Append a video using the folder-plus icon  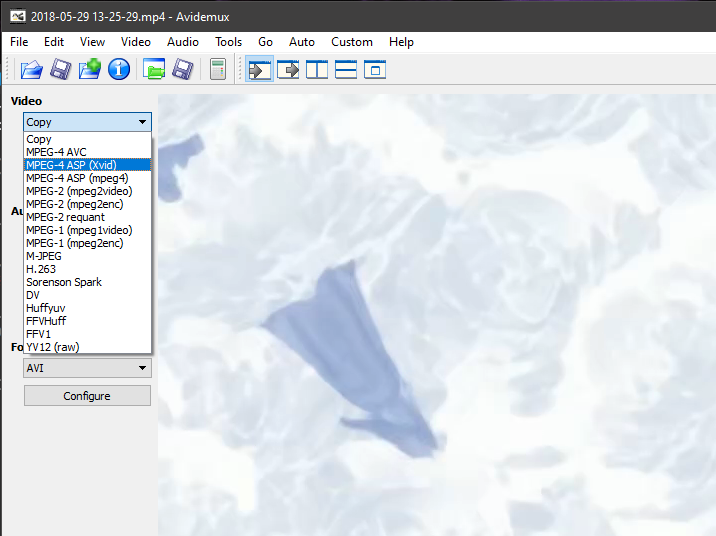(x=90, y=70)
